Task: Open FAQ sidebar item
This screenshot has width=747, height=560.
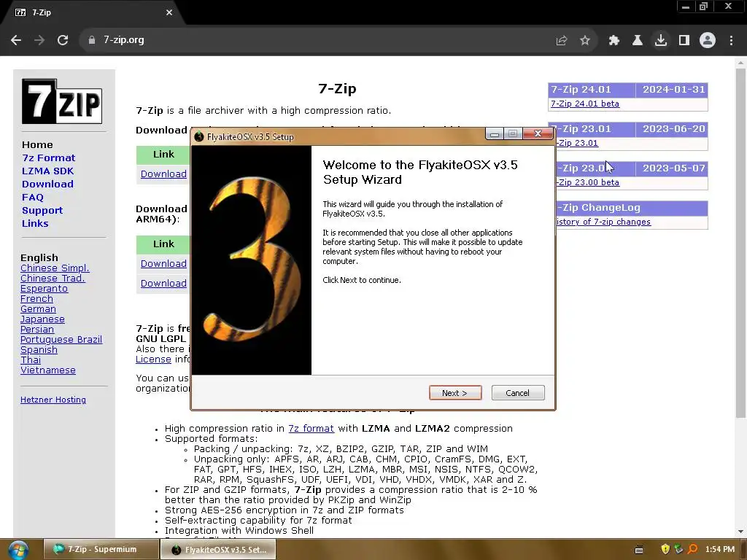Action: pos(32,197)
